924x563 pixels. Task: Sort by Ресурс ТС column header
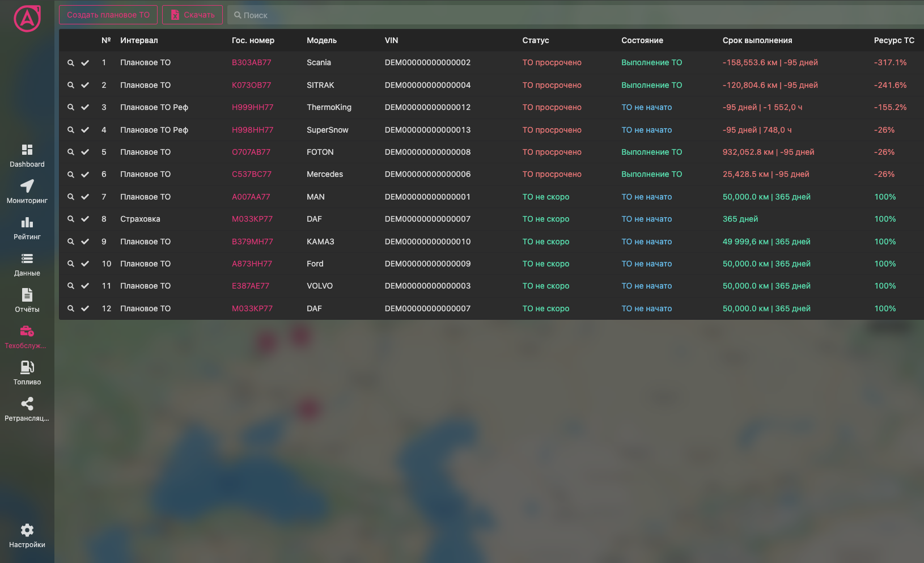[893, 40]
